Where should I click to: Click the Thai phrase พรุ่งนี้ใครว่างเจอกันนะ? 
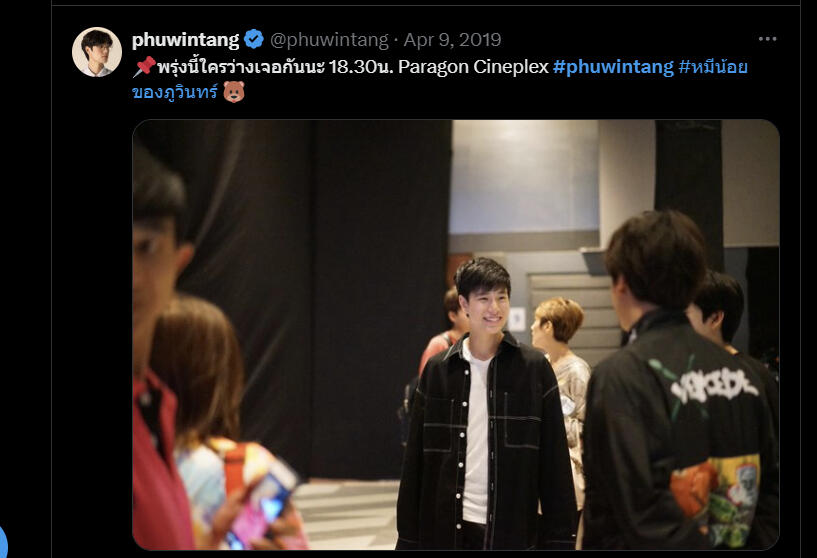[x=241, y=67]
